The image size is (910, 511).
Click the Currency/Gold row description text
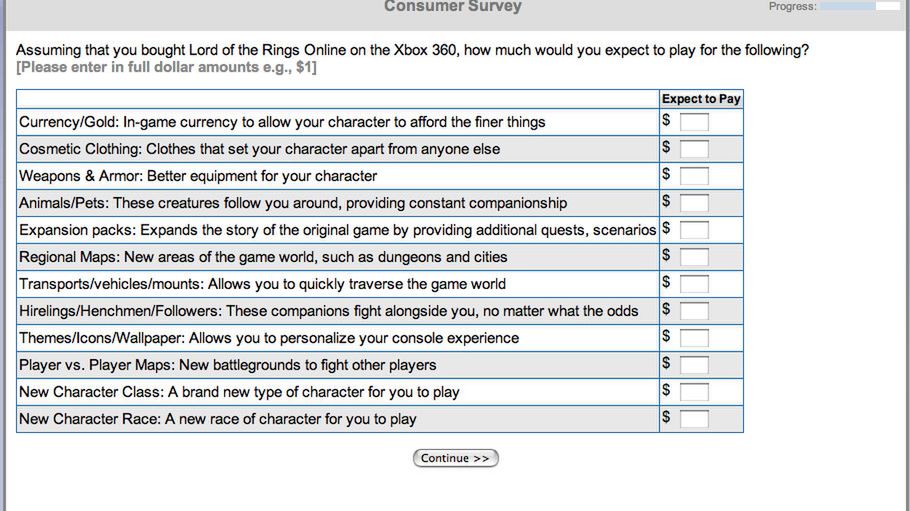click(282, 122)
